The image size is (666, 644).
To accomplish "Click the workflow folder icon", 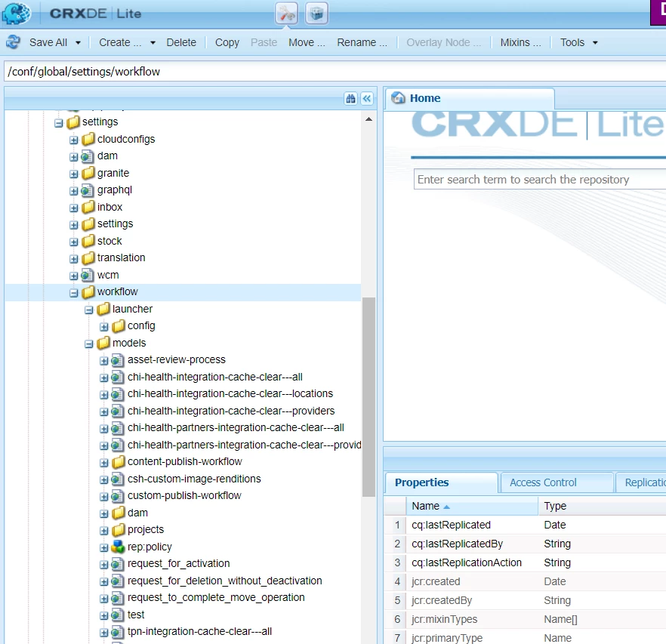I will pos(88,292).
